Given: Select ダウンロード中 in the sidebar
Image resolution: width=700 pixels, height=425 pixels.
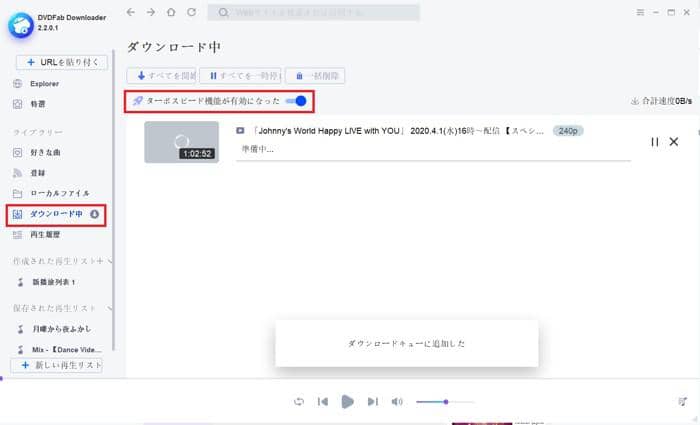Looking at the screenshot, I should click(x=56, y=215).
